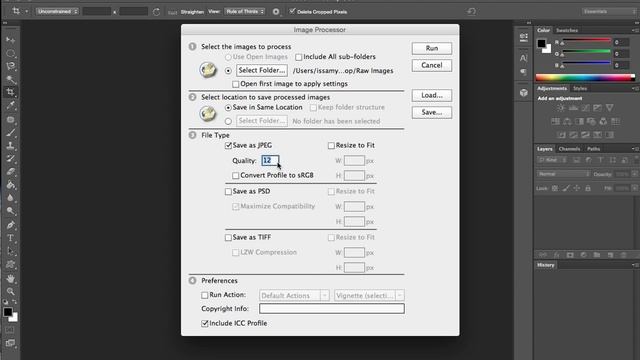Image resolution: width=640 pixels, height=360 pixels.
Task: Open the layer Kind filter dropdown
Action: (x=552, y=160)
